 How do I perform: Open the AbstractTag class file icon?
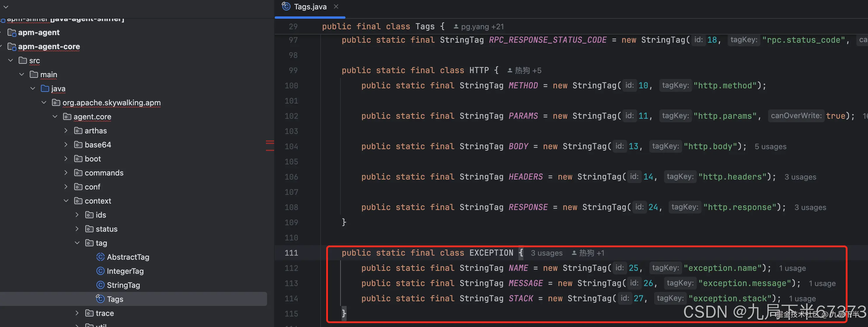coord(100,257)
